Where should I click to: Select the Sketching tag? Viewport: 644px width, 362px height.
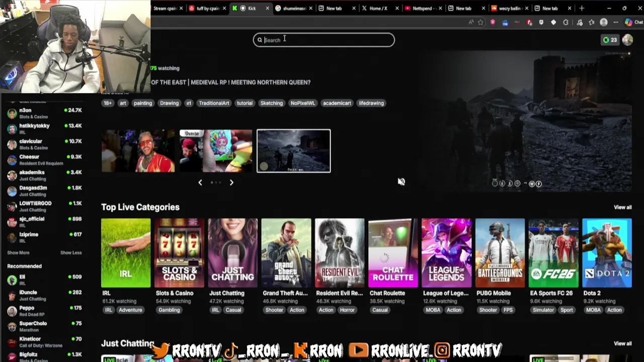click(271, 103)
